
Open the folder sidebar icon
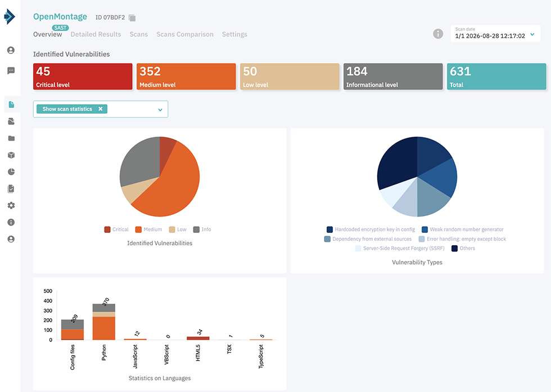[11, 138]
